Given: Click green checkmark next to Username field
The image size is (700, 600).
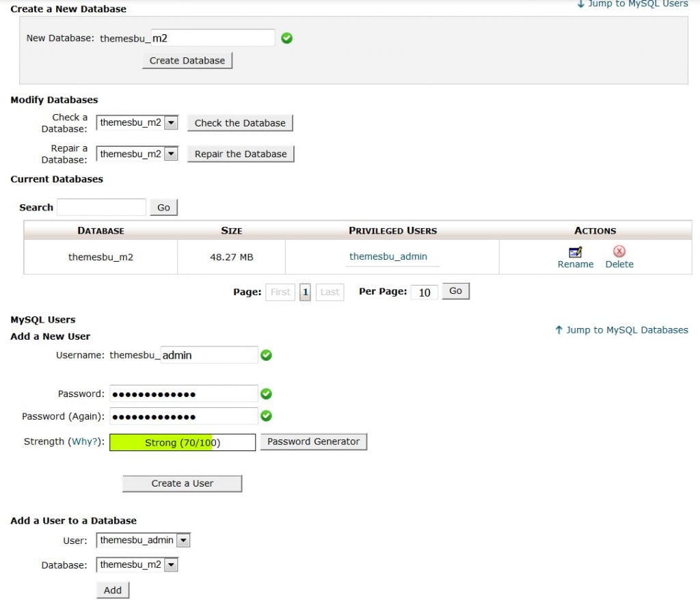Looking at the screenshot, I should [267, 355].
